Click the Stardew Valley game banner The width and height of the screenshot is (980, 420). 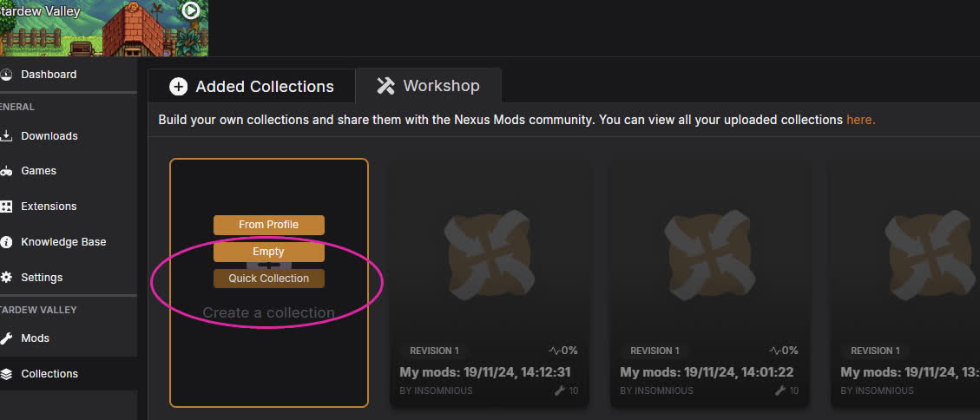click(x=104, y=28)
